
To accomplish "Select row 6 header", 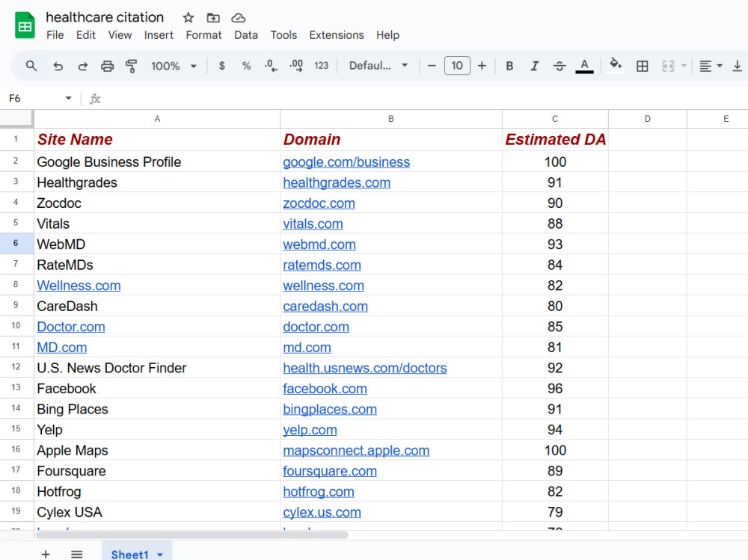I will 16,243.
